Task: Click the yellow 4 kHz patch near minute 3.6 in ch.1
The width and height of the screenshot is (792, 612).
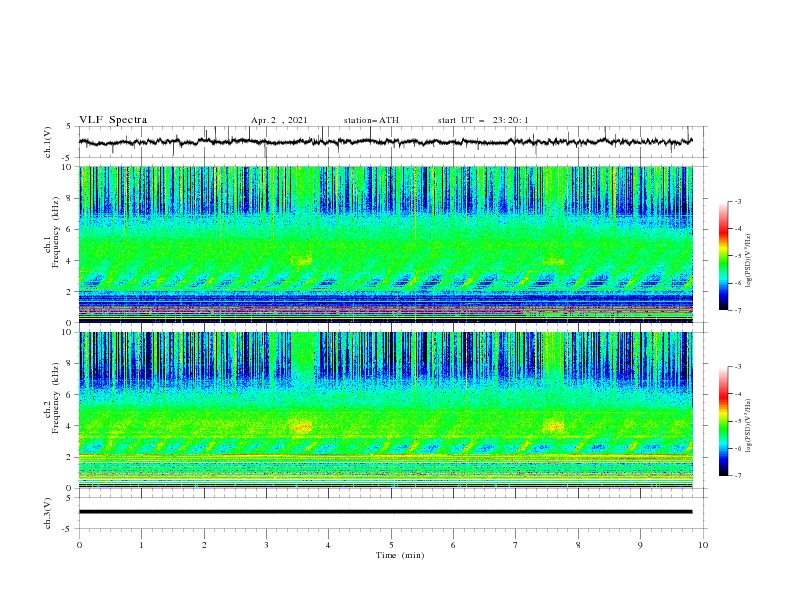Action: coord(302,261)
